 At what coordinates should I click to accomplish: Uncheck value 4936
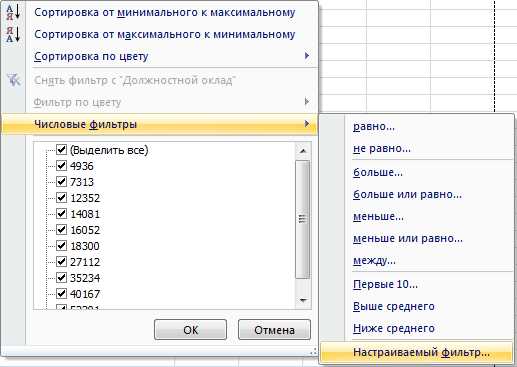pyautogui.click(x=61, y=165)
